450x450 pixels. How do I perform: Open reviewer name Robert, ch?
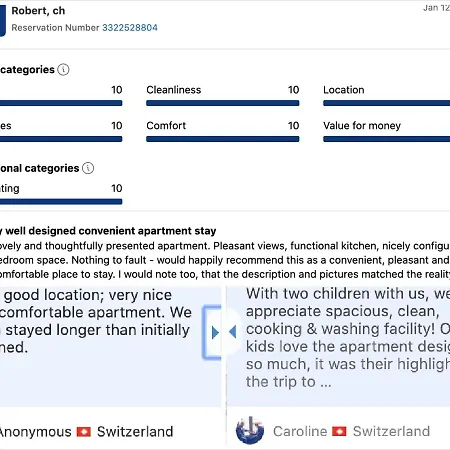[x=38, y=11]
